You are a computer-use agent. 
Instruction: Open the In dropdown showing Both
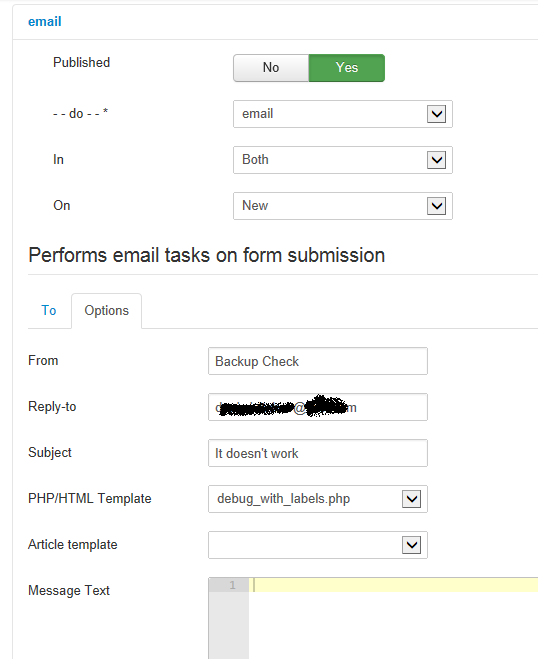tap(343, 160)
